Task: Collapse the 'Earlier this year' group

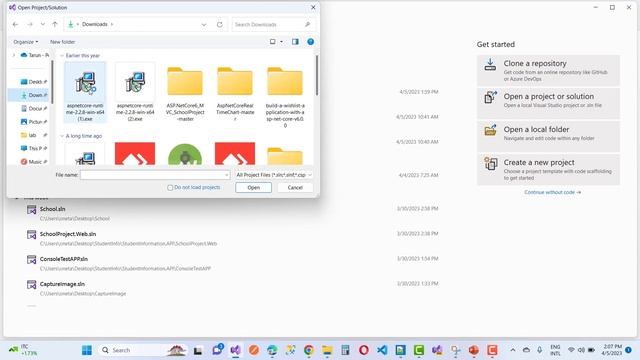Action: pos(62,56)
